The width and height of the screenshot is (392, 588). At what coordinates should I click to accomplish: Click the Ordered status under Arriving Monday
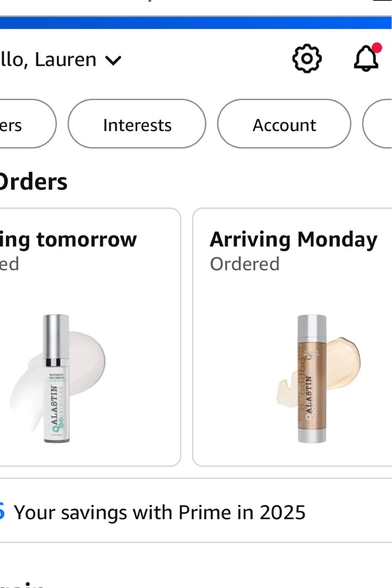pos(245,263)
